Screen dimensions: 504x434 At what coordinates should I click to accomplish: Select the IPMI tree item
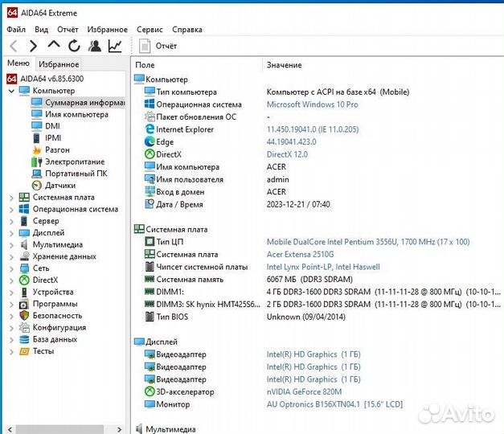pos(47,138)
